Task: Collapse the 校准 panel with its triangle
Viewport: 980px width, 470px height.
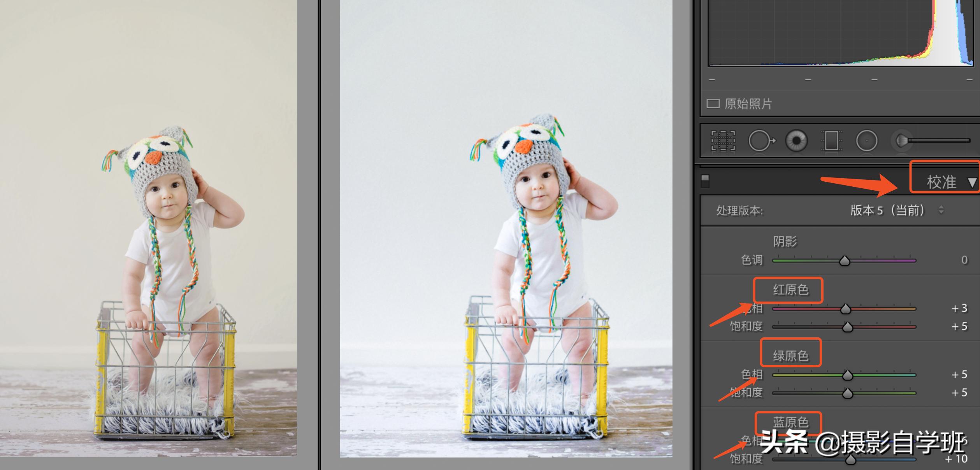Action: pos(972,182)
